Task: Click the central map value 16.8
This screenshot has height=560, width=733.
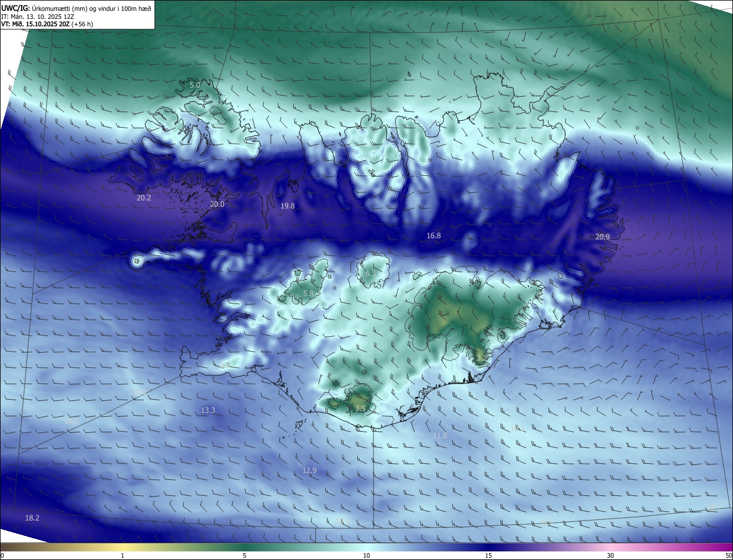Action: [434, 235]
